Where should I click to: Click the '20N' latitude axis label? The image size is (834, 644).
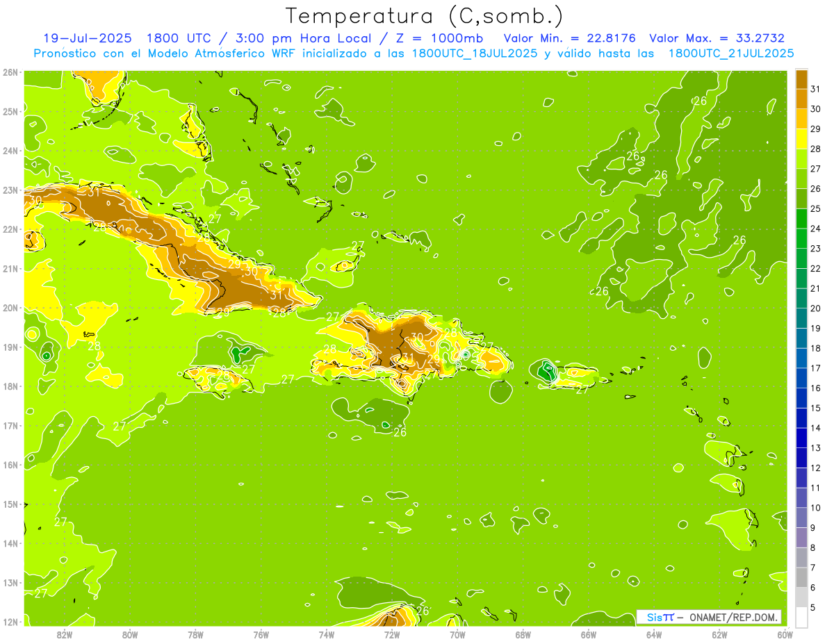coord(10,308)
